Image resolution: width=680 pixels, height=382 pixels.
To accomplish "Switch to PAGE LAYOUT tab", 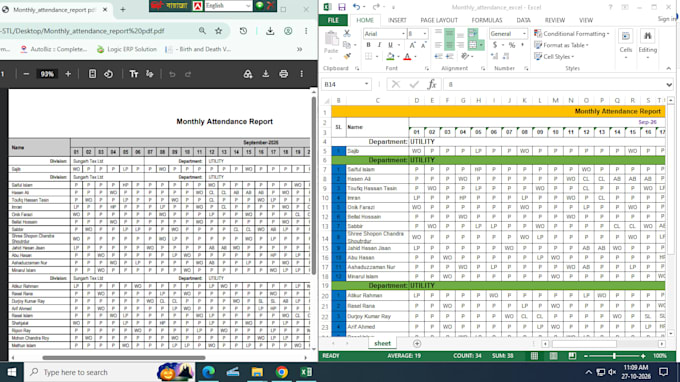I will tap(439, 20).
